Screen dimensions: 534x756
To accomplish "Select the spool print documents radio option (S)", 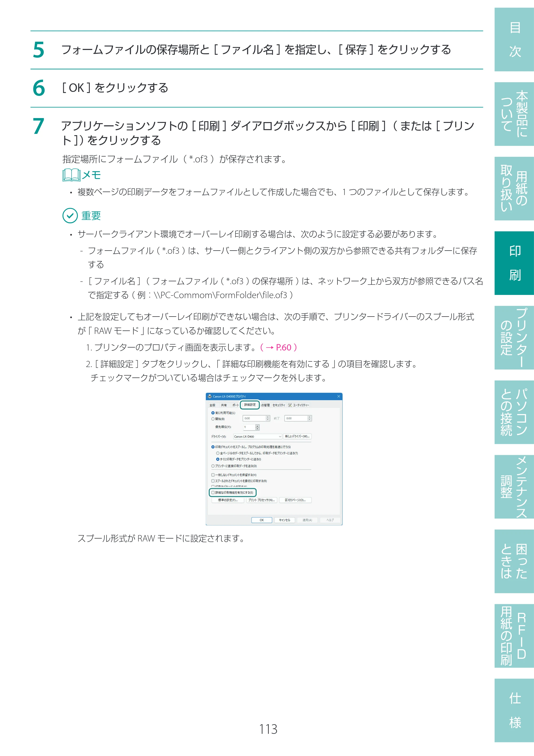I will (213, 447).
